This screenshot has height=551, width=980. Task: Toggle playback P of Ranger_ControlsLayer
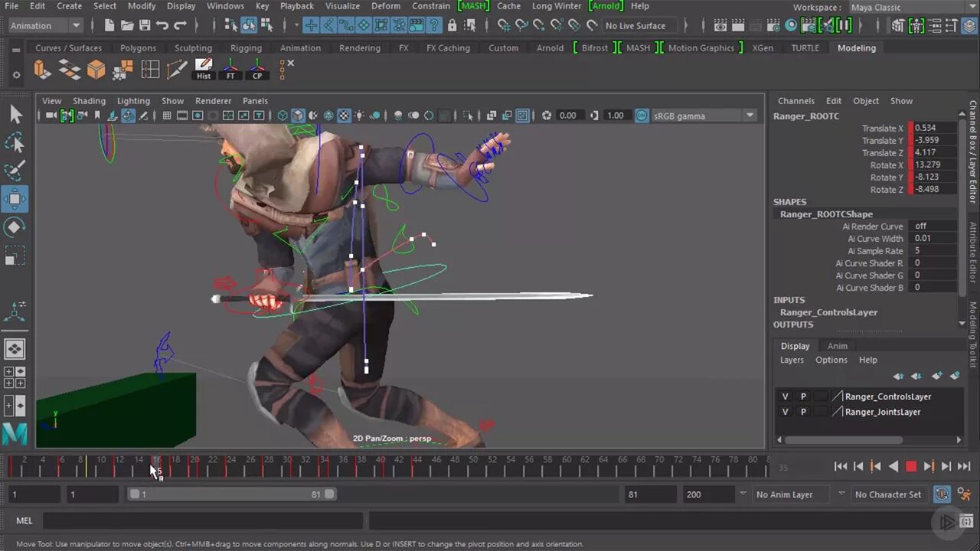[x=803, y=396]
